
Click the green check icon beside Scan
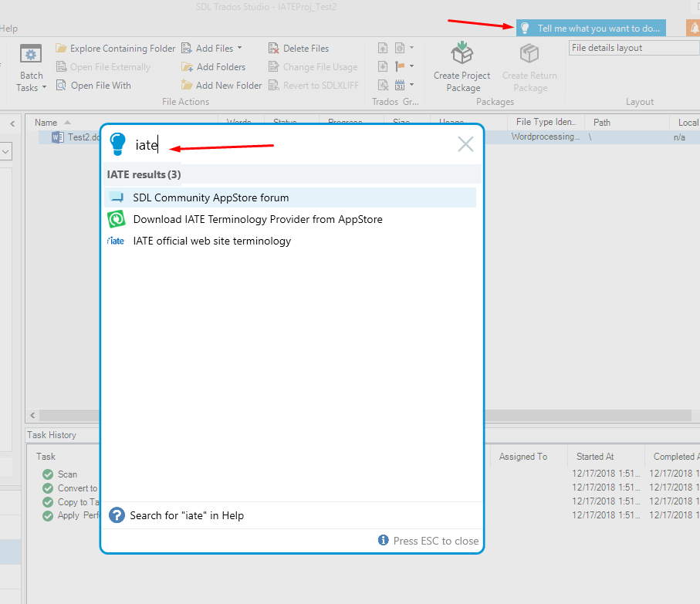click(48, 474)
